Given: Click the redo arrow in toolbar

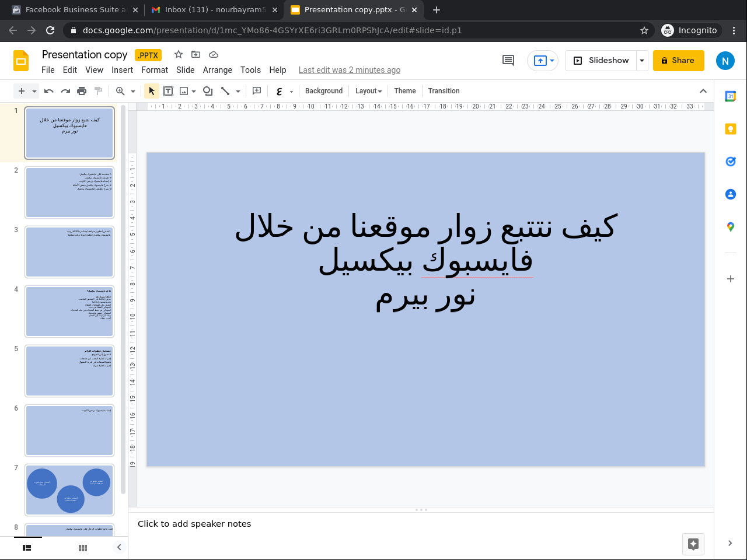Looking at the screenshot, I should (x=65, y=91).
